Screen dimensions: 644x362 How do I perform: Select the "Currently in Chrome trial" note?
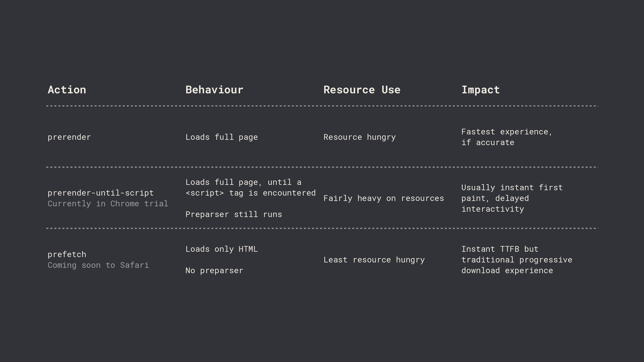pos(108,203)
